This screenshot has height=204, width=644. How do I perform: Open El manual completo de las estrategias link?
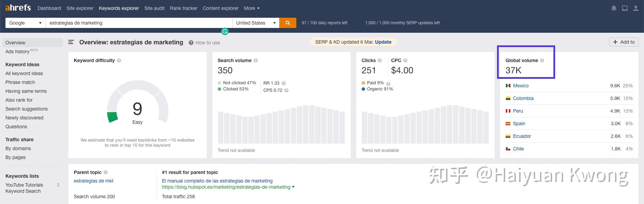pos(217,181)
